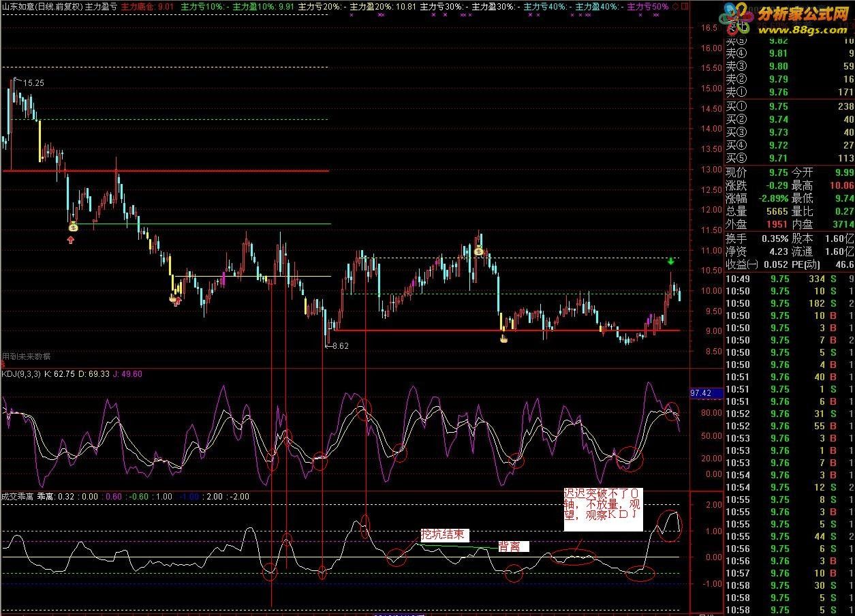The image size is (855, 616).
Task: Click the PE(动) 46.6 value
Action: pos(844,264)
